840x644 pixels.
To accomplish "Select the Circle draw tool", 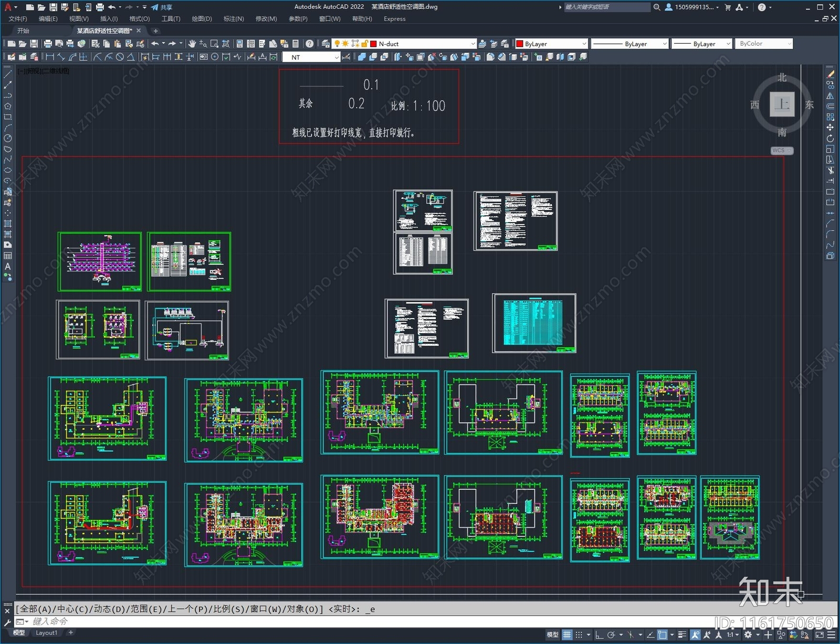I will coord(7,139).
